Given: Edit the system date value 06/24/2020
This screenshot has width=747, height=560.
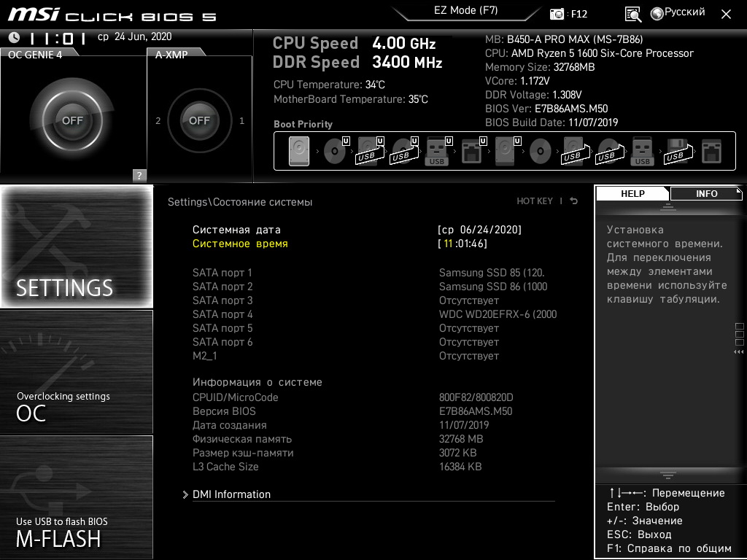Looking at the screenshot, I should click(x=490, y=230).
